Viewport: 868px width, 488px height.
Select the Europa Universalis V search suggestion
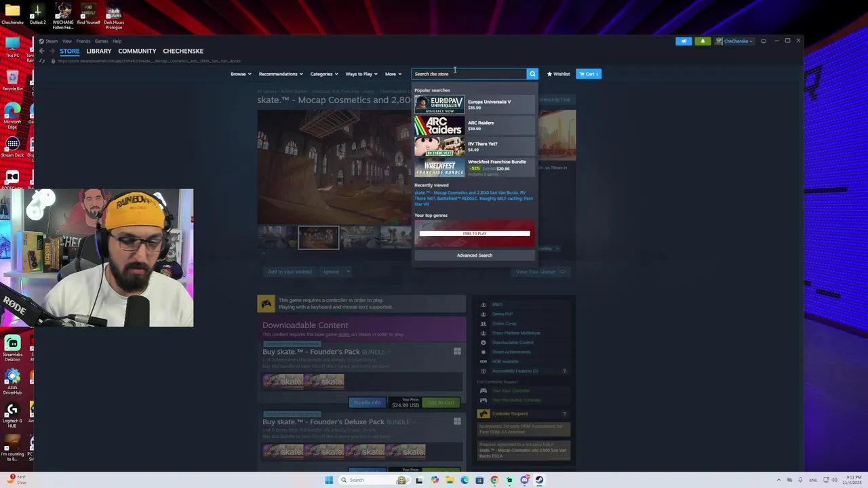[474, 104]
